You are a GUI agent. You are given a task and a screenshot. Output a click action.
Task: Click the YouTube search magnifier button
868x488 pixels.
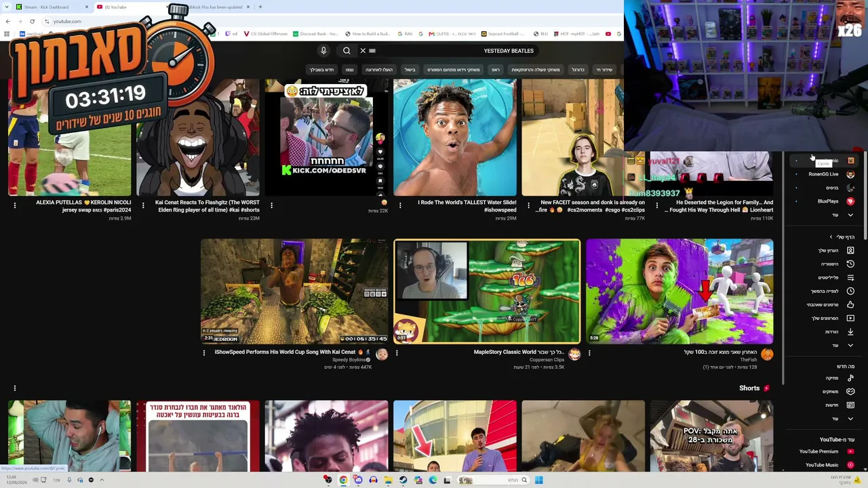(x=347, y=51)
